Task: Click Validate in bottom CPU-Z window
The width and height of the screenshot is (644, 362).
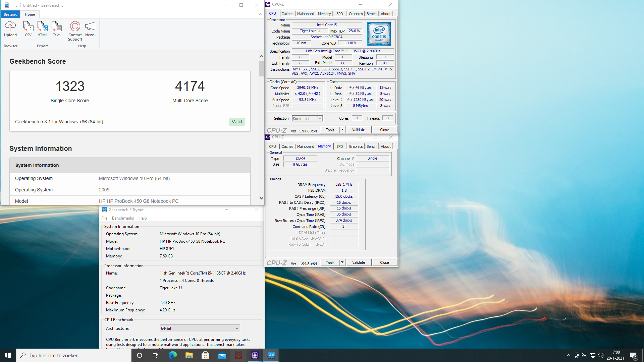Action: 359,263
